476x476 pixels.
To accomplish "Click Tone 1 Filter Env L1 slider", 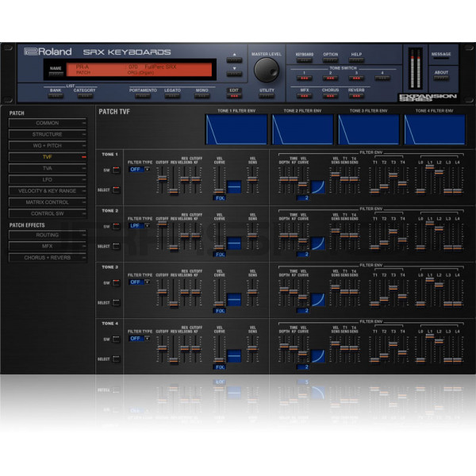I will click(x=430, y=167).
